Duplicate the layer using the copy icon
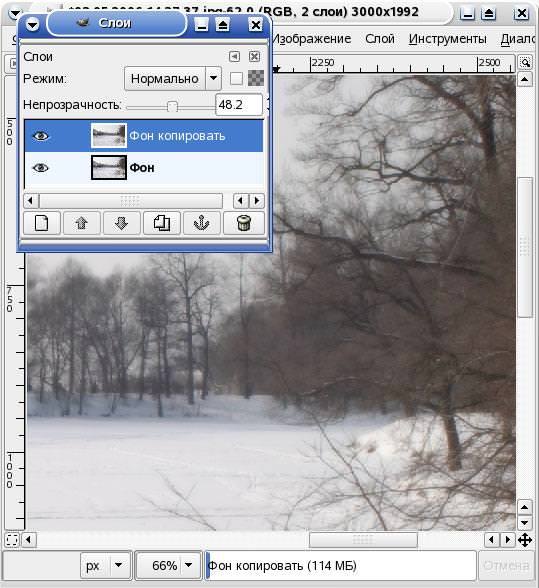Viewport: 539px width, 588px height. (162, 224)
